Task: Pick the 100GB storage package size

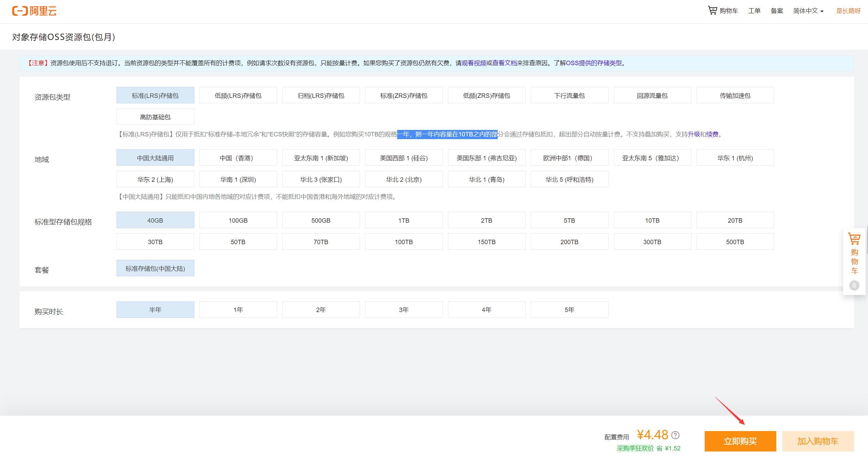Action: point(238,220)
